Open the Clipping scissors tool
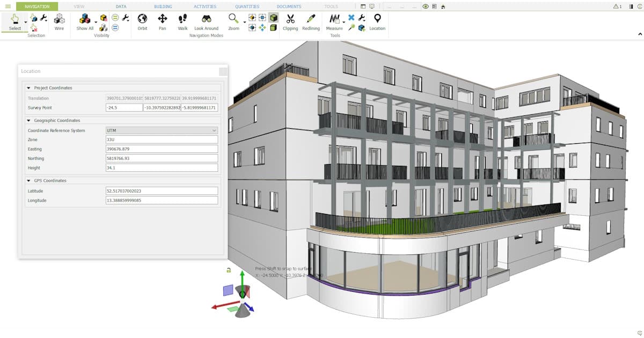The height and width of the screenshot is (338, 644). (290, 21)
